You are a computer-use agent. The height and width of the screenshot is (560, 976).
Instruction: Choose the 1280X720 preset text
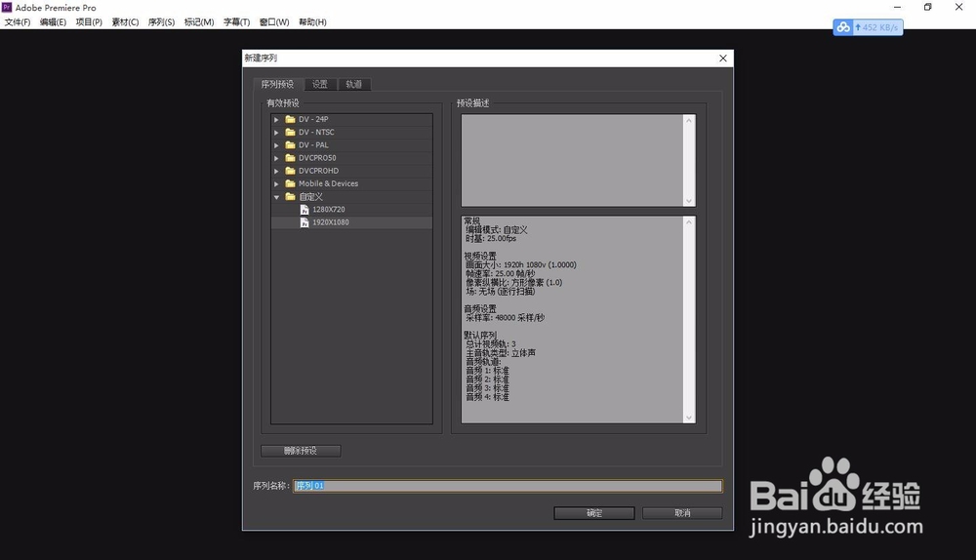[x=329, y=210]
